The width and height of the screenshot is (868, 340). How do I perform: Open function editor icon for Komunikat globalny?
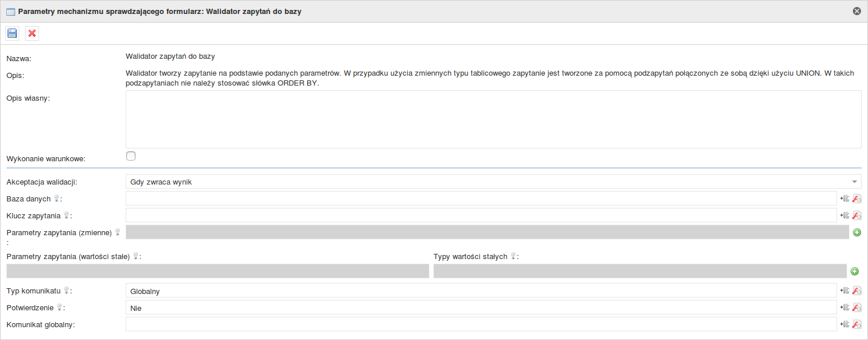point(856,324)
